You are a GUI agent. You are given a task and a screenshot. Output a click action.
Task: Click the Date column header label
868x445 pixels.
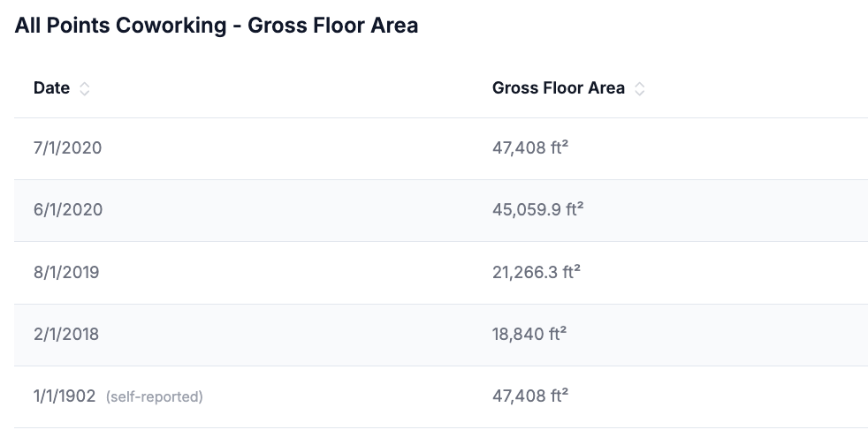pos(51,88)
